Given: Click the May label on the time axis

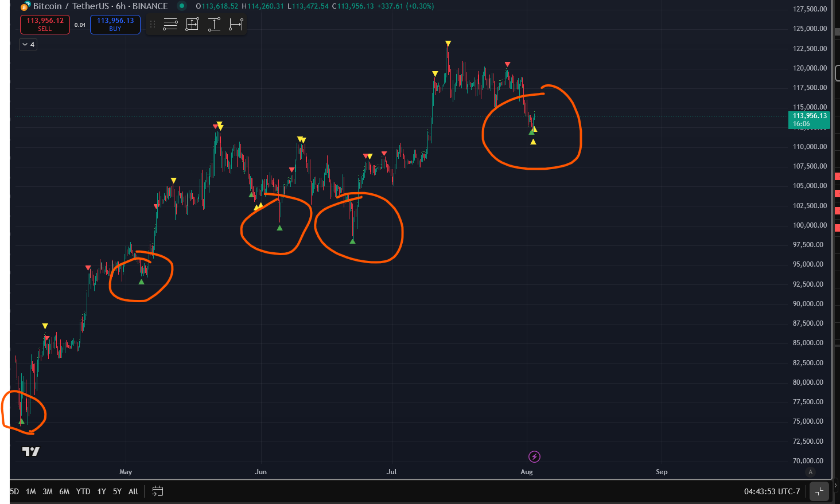Looking at the screenshot, I should [126, 472].
